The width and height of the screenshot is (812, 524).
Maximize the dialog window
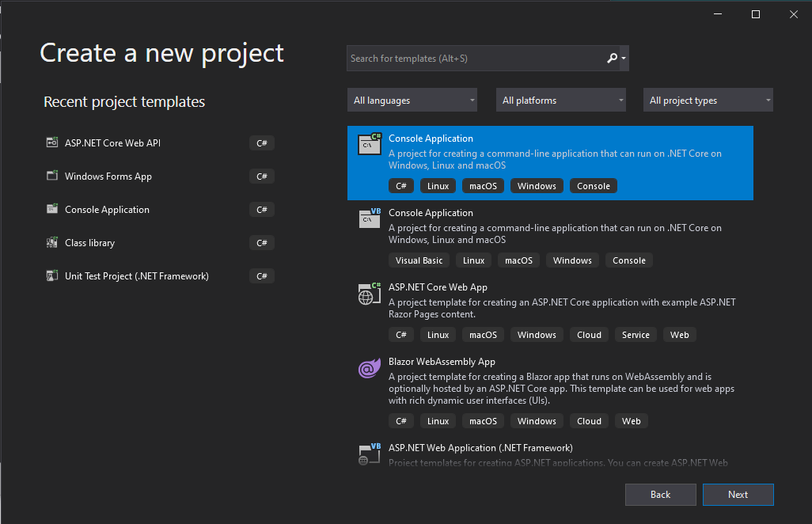click(756, 14)
